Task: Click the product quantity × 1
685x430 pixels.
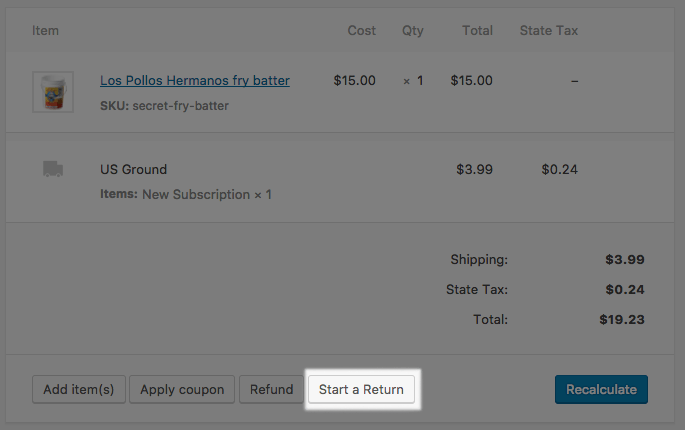Action: [413, 81]
